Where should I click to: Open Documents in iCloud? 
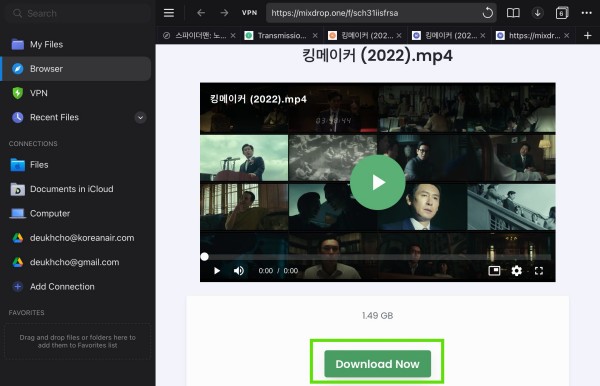coord(77,189)
